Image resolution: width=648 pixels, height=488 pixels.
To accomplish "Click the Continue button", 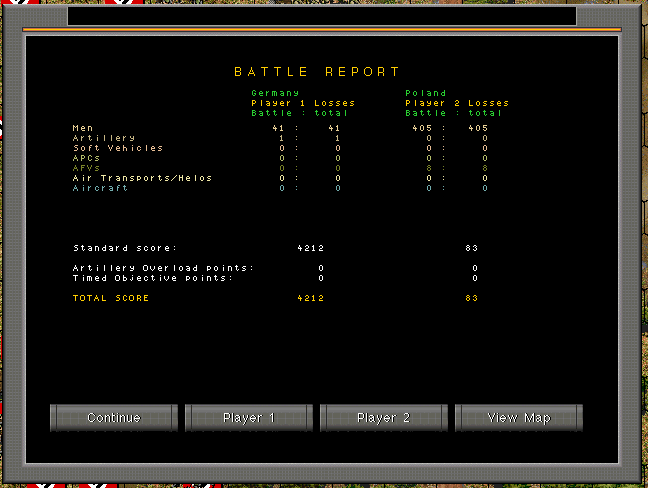I will tap(114, 418).
